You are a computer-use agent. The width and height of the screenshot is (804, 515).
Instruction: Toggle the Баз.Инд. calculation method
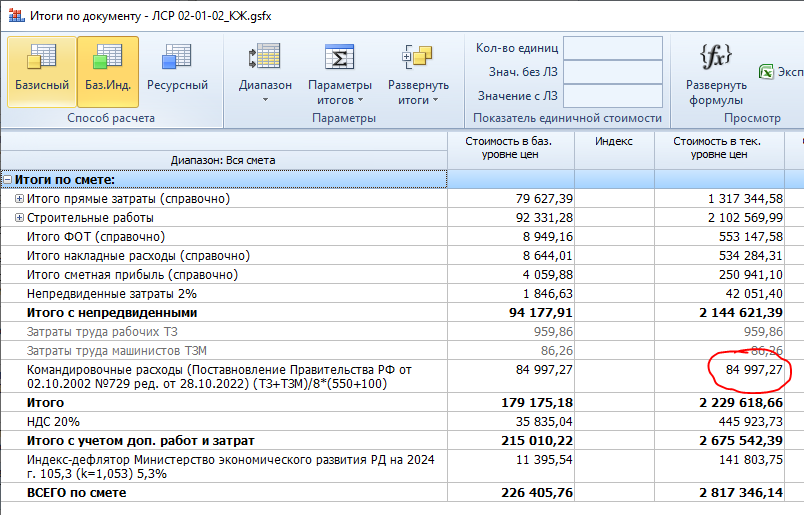point(108,72)
